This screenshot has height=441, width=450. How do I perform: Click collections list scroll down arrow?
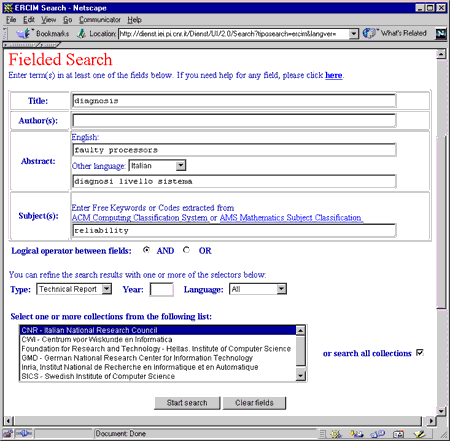click(300, 376)
